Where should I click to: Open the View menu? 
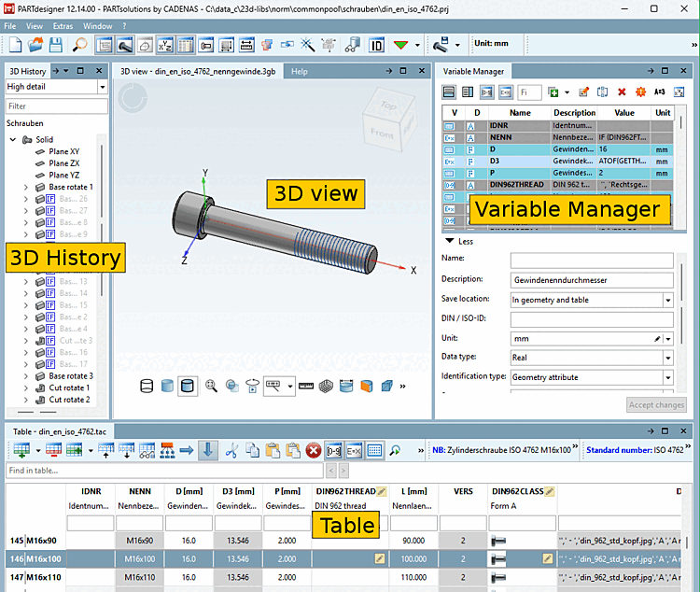pos(34,26)
